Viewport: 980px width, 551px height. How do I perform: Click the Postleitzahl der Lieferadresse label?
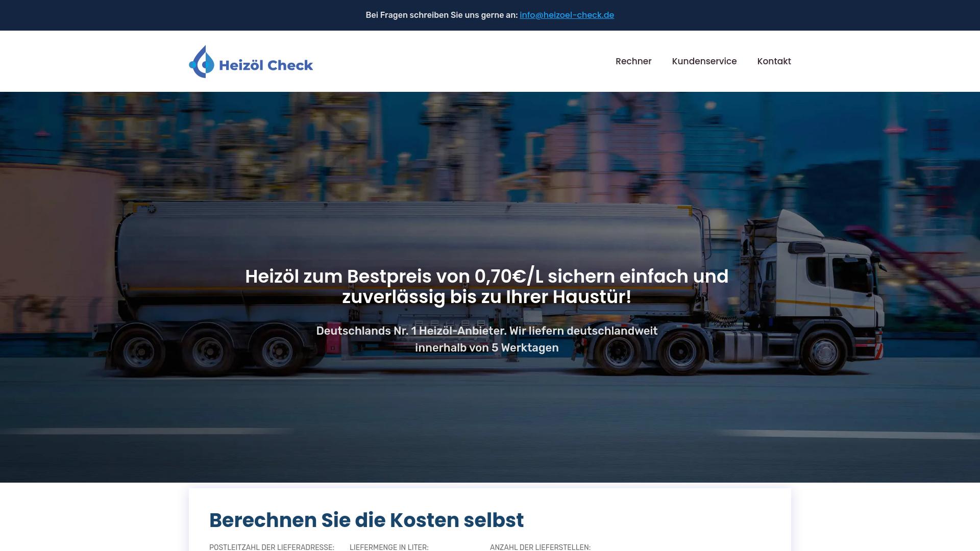[x=272, y=547]
